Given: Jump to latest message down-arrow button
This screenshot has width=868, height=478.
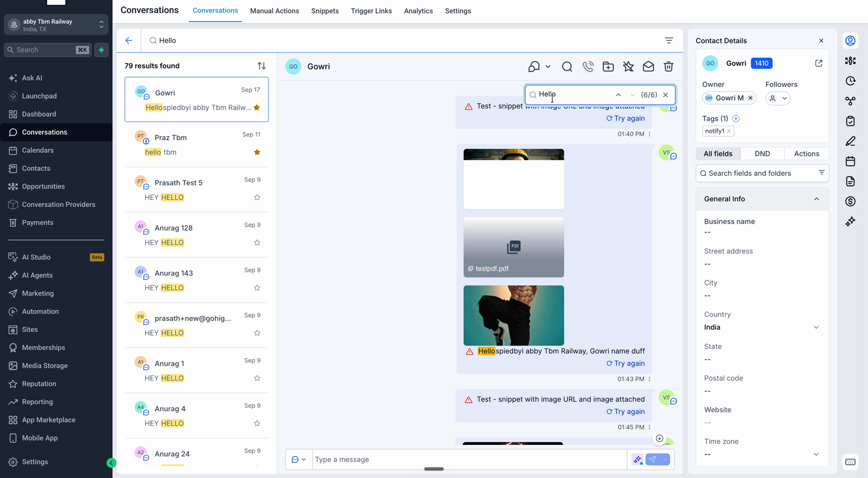Looking at the screenshot, I should 660,438.
